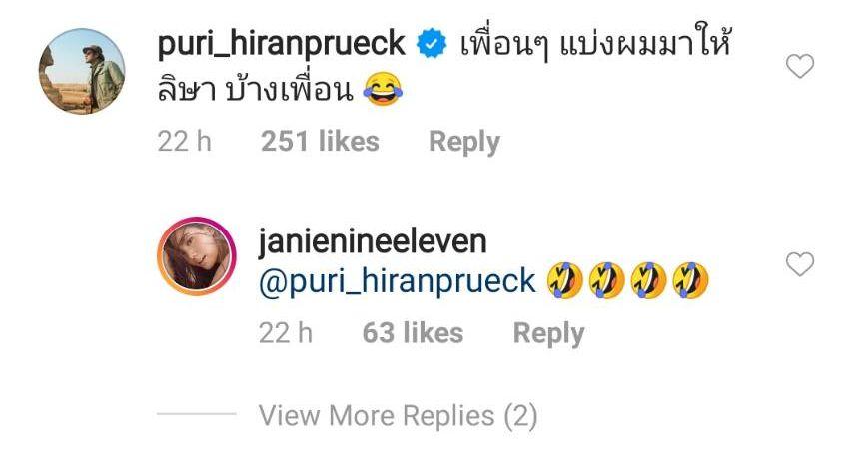Click the blue verified badge
Screen dimensions: 868x461
coord(432,45)
